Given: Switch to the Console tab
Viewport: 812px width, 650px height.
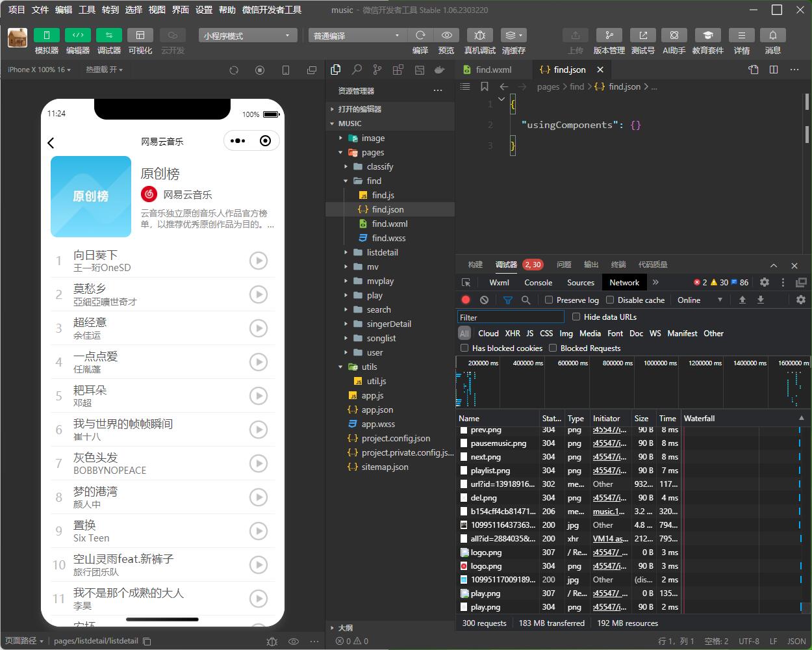Looking at the screenshot, I should 538,282.
